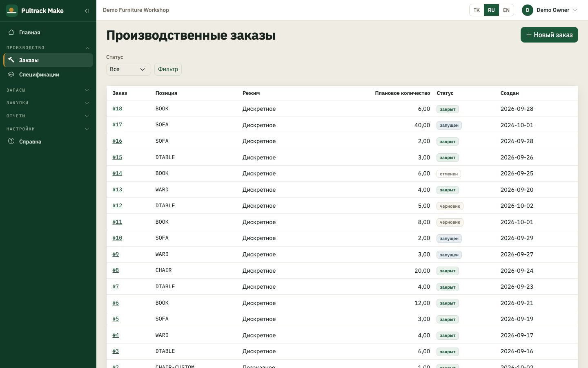588x368 pixels.
Task: Click the question mark icon beside Справка
Action: point(11,141)
